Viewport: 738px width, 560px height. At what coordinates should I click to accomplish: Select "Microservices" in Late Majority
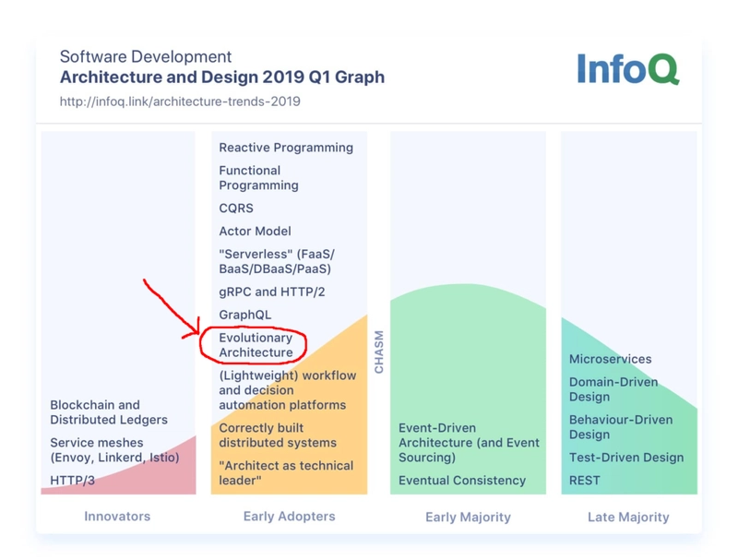click(x=610, y=359)
